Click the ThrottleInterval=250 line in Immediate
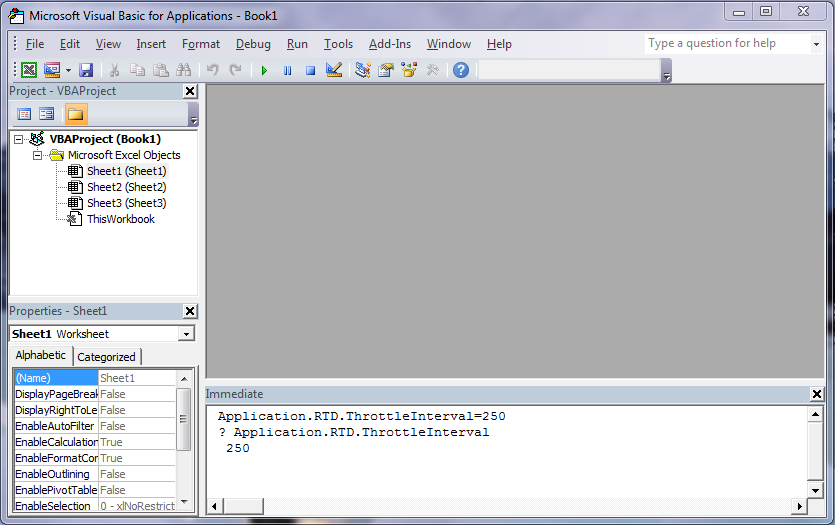 [362, 416]
